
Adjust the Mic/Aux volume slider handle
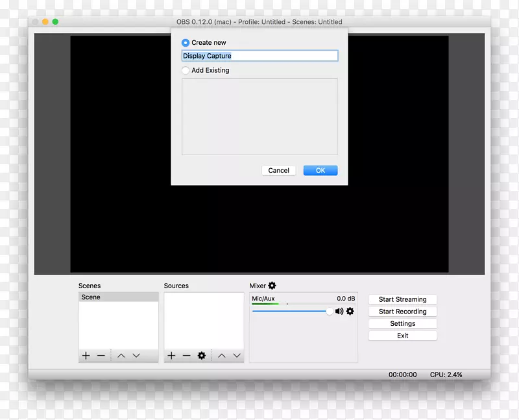330,312
